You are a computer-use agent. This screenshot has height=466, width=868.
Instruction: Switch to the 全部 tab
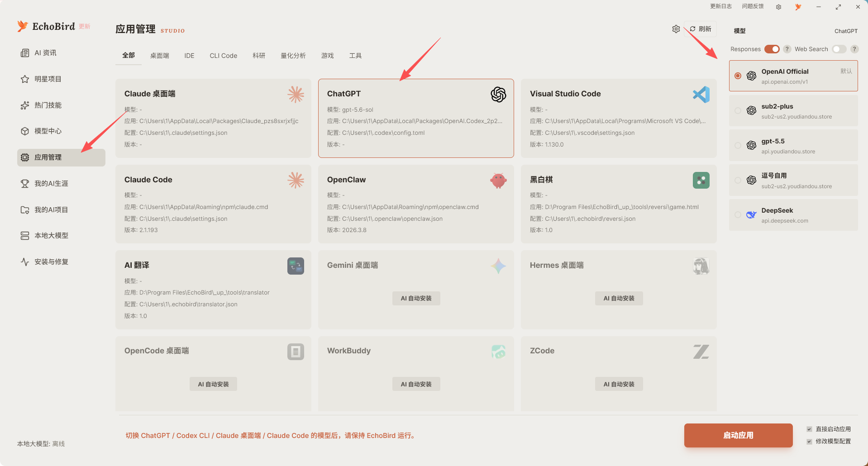(x=129, y=55)
